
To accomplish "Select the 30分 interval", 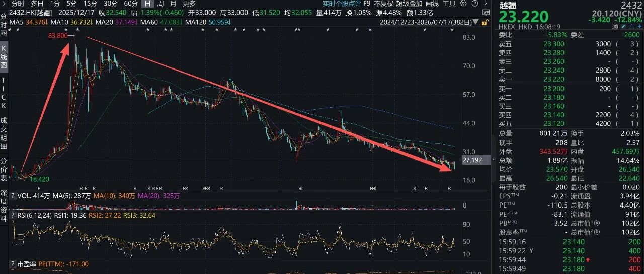I will (x=111, y=3).
